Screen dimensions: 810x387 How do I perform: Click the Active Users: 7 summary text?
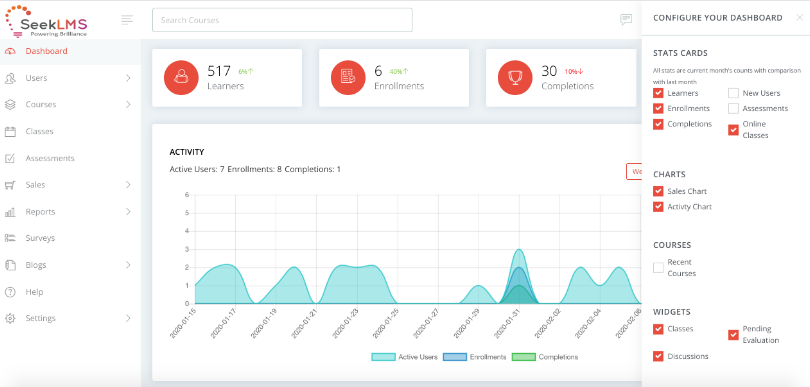click(197, 169)
